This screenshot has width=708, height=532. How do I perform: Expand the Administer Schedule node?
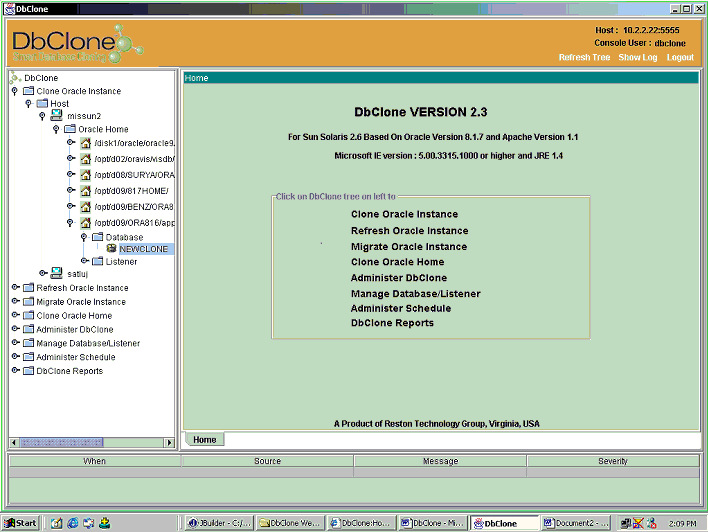(15, 356)
